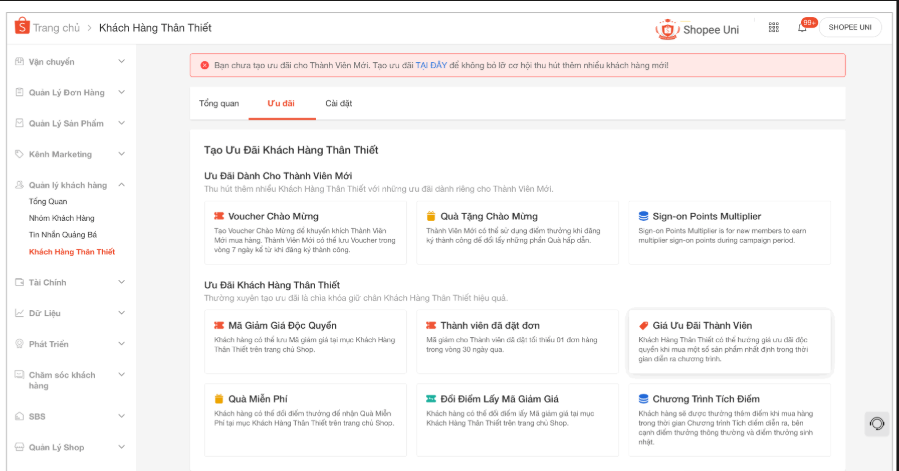Open the Voucher Chào Mừng card title

click(273, 216)
